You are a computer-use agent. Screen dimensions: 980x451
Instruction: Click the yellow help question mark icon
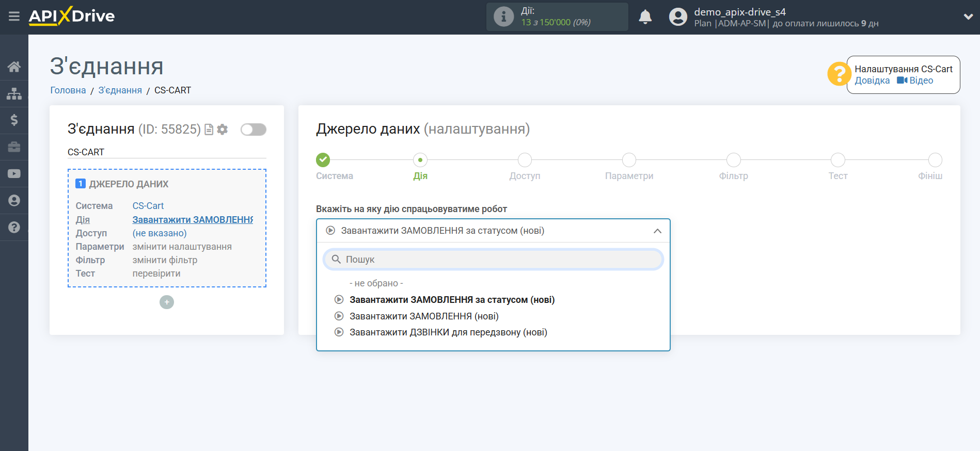click(839, 74)
